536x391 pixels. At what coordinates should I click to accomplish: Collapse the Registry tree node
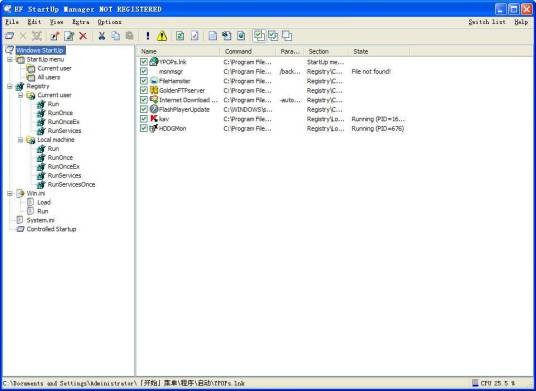(10, 86)
